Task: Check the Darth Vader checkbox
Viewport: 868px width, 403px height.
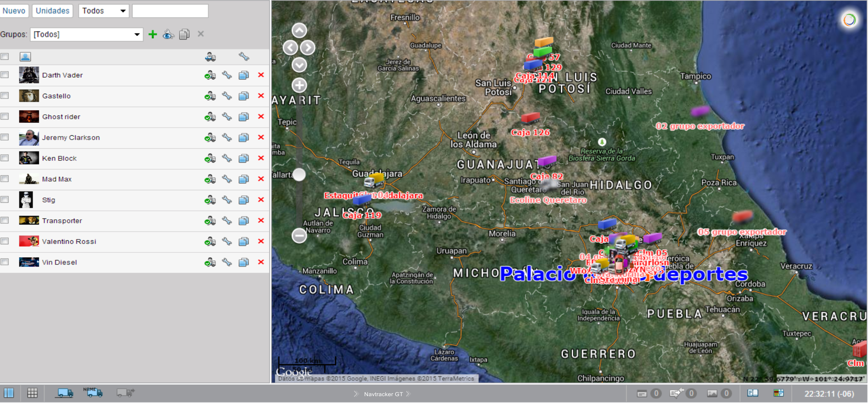Action: coord(5,75)
